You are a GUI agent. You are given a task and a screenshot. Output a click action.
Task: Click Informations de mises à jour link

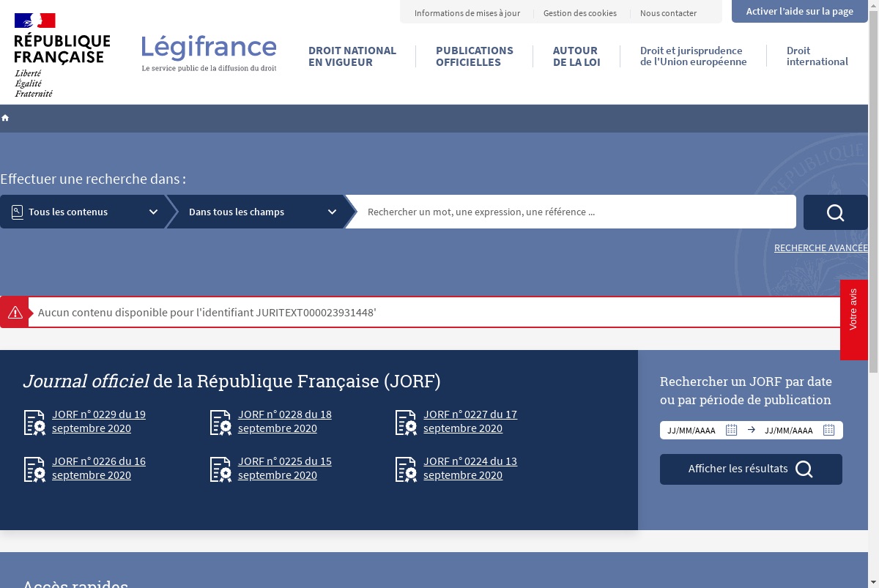(467, 13)
